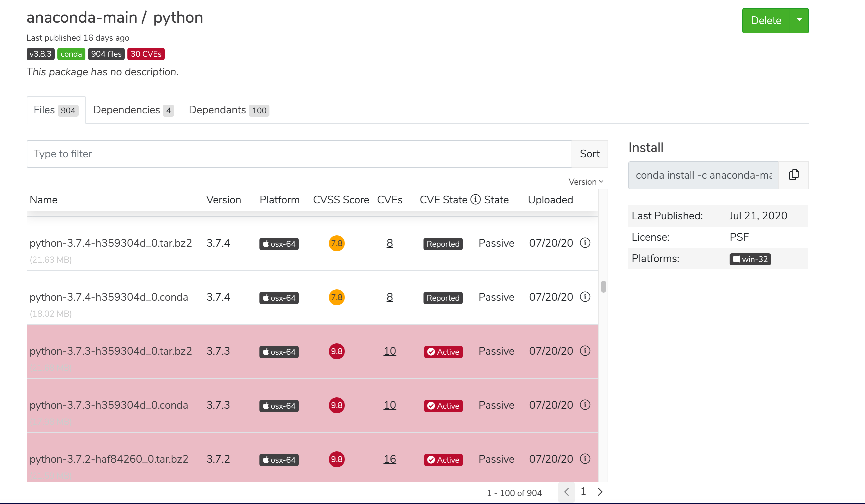
Task: Open 8 CVEs link for python-3.7.4 conda
Action: point(389,297)
